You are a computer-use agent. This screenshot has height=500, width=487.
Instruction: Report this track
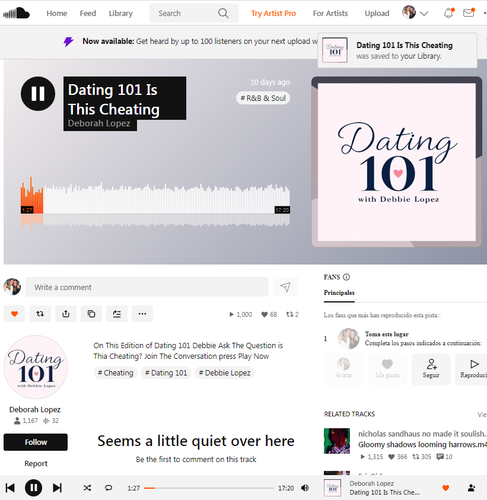(x=36, y=464)
